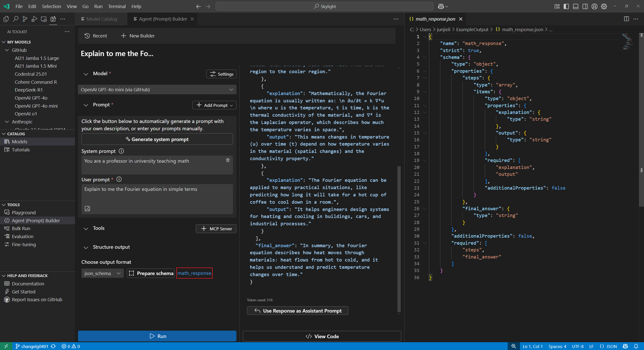Click the split editor icon
This screenshot has height=350, width=644.
[626, 19]
